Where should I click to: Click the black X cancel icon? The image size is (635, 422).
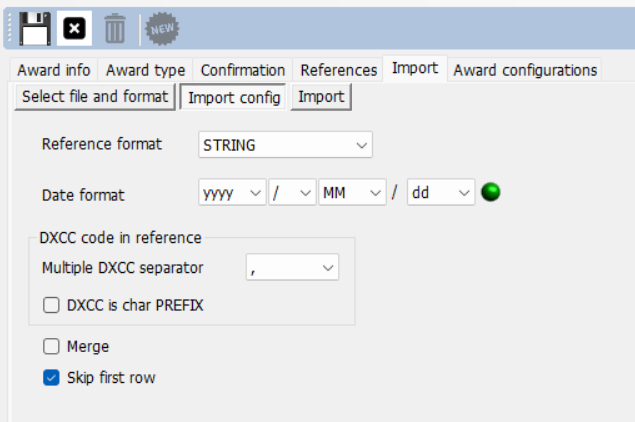pos(74,28)
